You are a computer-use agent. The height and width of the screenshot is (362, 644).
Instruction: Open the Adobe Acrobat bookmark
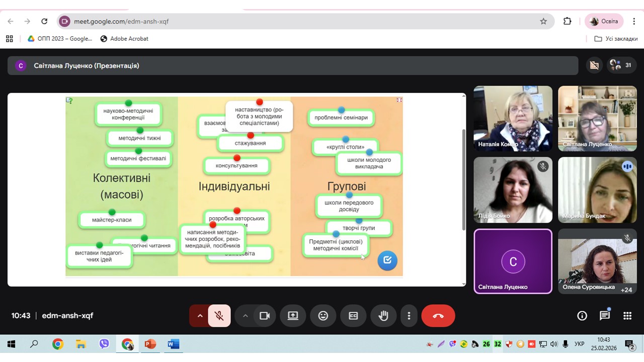[124, 39]
